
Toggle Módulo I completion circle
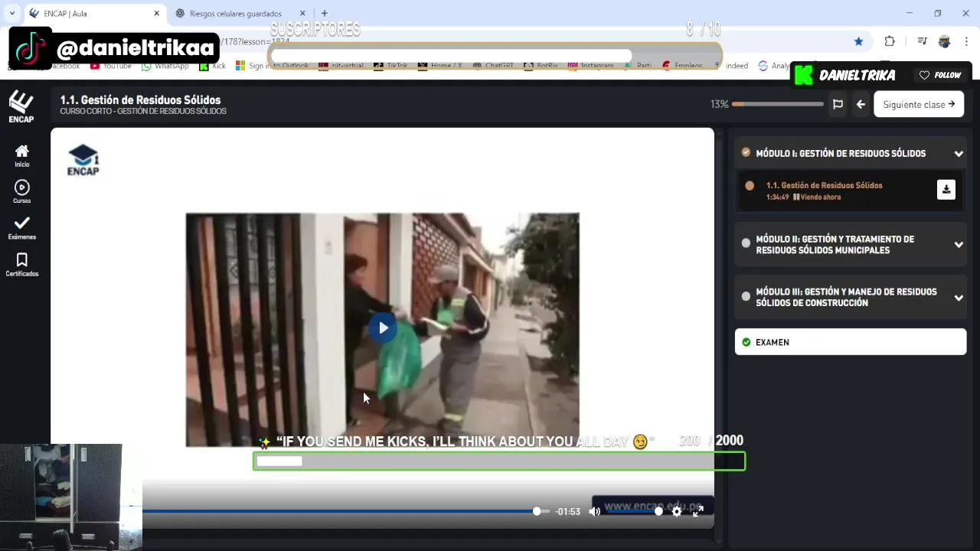pyautogui.click(x=746, y=153)
